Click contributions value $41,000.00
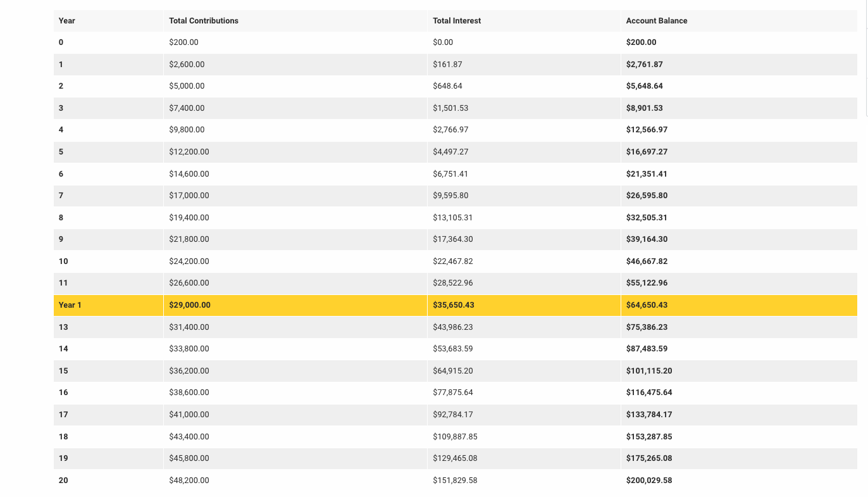868x497 pixels. pos(189,415)
